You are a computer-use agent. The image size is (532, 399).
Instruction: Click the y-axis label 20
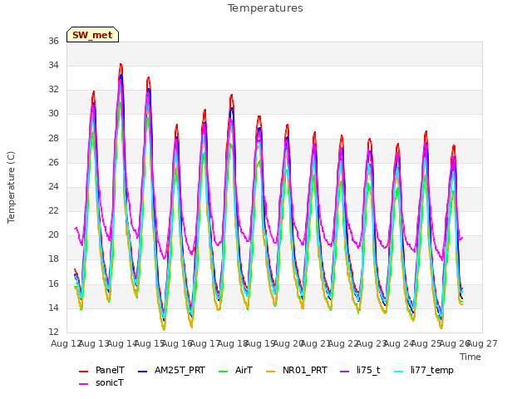(x=53, y=234)
